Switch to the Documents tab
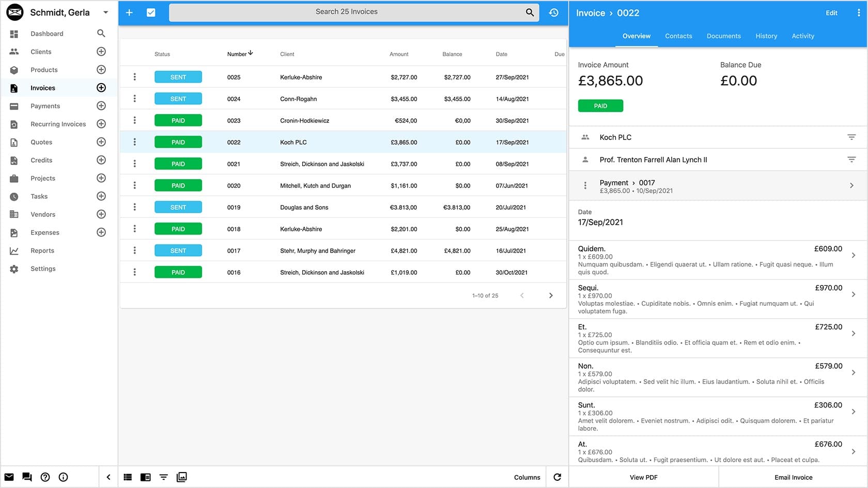The image size is (868, 488). (723, 36)
